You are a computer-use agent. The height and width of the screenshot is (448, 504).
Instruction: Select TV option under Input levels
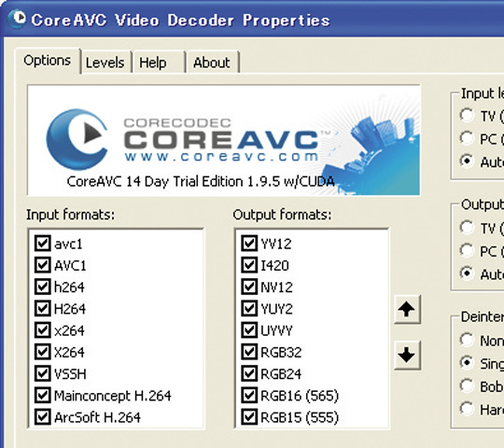(467, 115)
